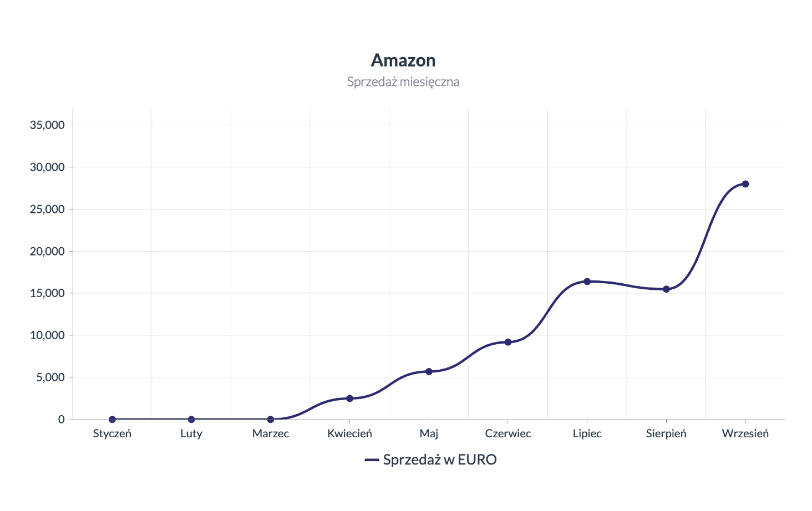Viewport: 812px width, 511px height.
Task: Select the Maj data point
Action: (x=429, y=371)
